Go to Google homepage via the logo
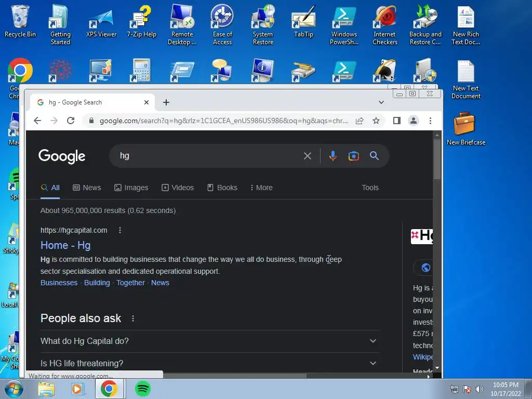This screenshot has height=399, width=532. (62, 156)
